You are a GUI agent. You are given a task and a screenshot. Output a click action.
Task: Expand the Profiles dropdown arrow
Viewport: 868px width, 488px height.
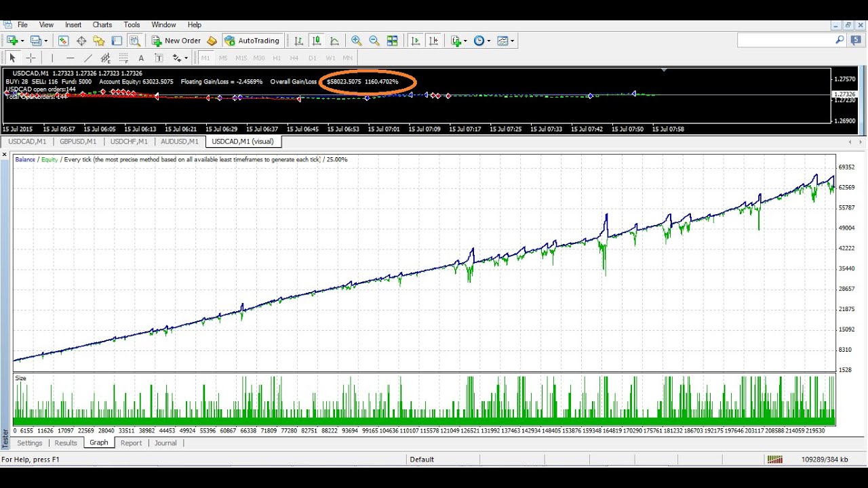click(x=45, y=41)
